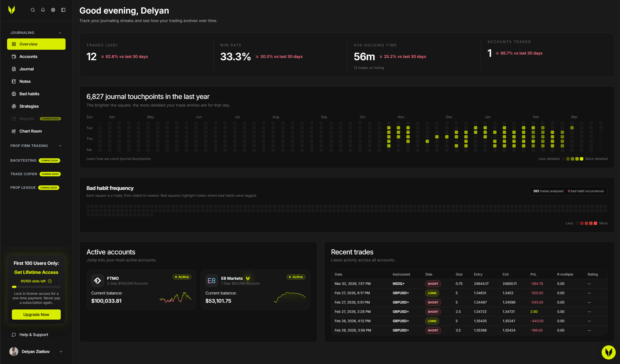Open the settings gear icon

click(53, 10)
